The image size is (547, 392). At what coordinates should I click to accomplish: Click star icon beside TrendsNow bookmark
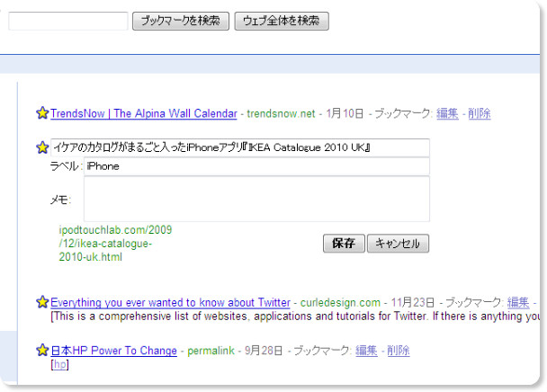coord(42,112)
